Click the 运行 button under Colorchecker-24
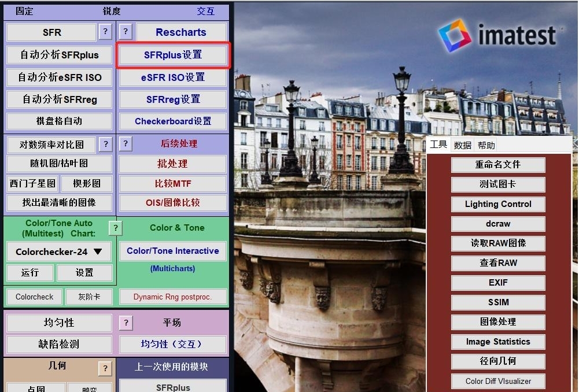 tap(30, 272)
